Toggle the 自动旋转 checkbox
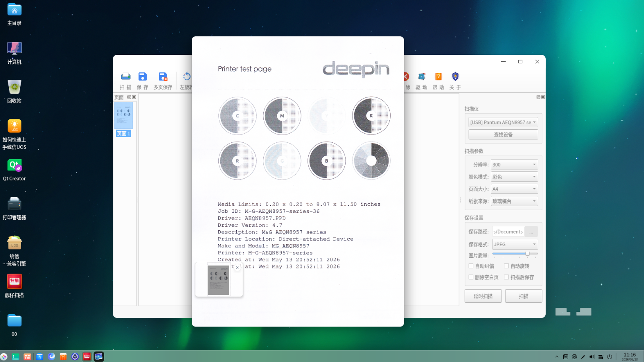 pyautogui.click(x=506, y=266)
